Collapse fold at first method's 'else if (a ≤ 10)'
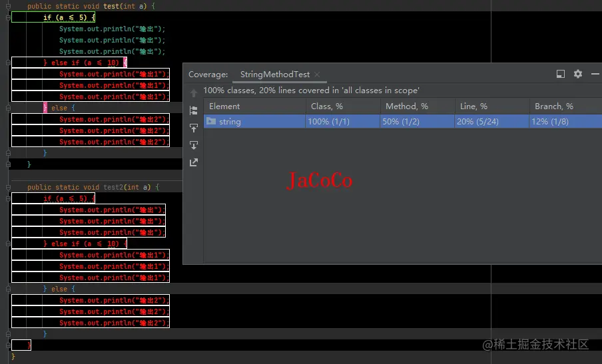This screenshot has height=364, width=602. coord(8,63)
